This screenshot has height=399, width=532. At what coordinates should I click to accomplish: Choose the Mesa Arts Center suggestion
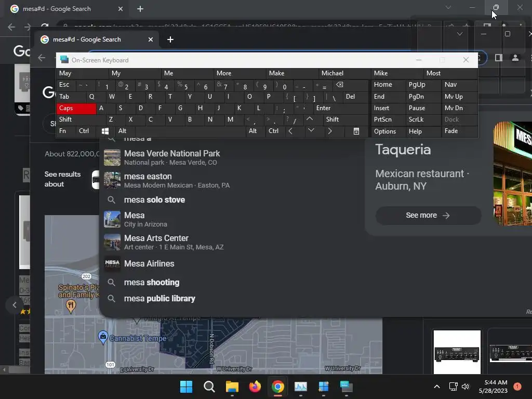pyautogui.click(x=231, y=242)
